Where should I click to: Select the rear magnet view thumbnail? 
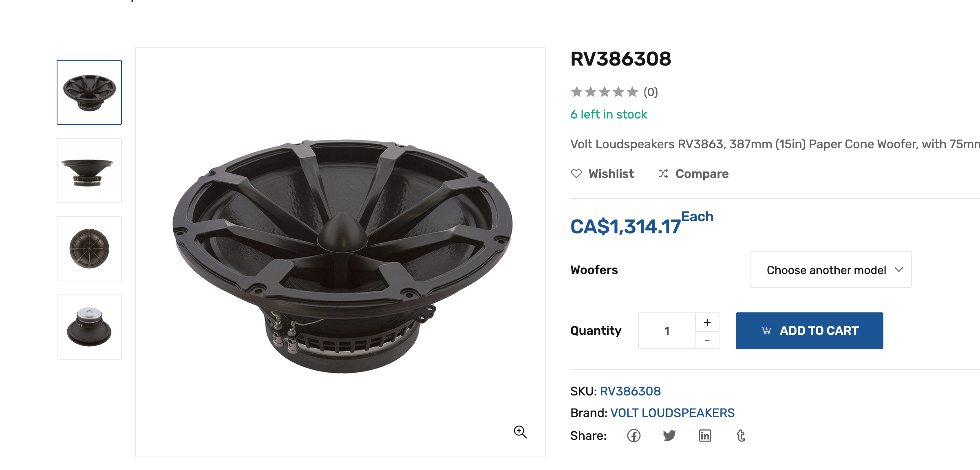pyautogui.click(x=89, y=327)
